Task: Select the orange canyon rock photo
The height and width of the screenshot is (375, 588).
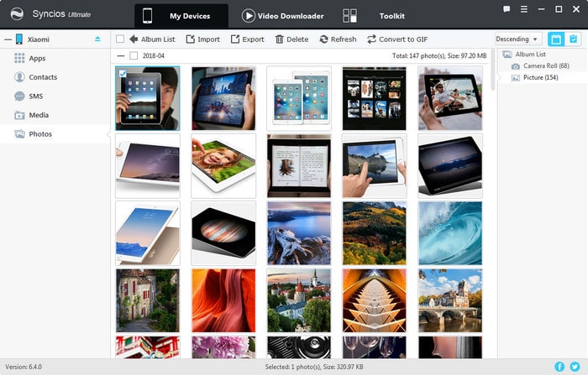Action: (x=223, y=300)
